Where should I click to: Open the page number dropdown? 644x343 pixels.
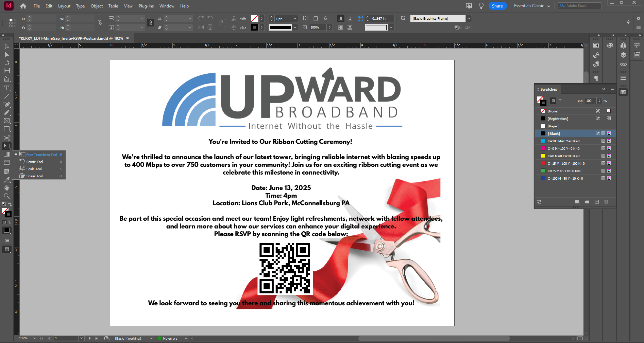tap(81, 338)
